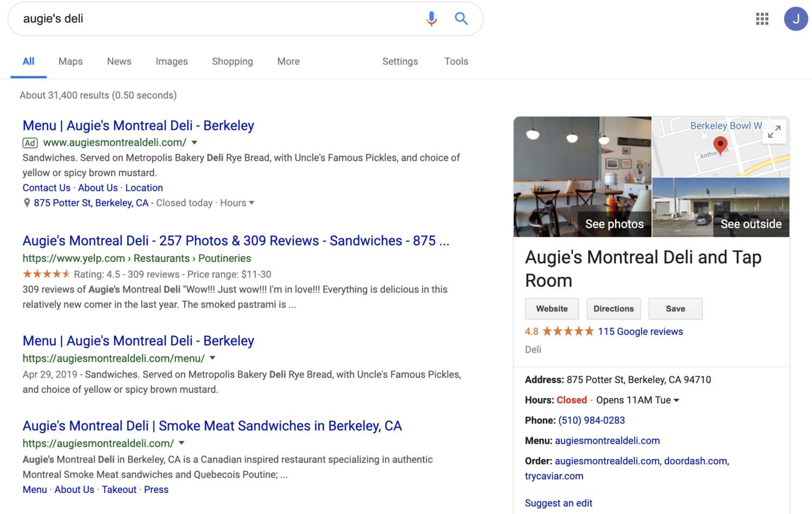Open the Google apps grid
Screen dimensions: 812x514
[x=762, y=18]
